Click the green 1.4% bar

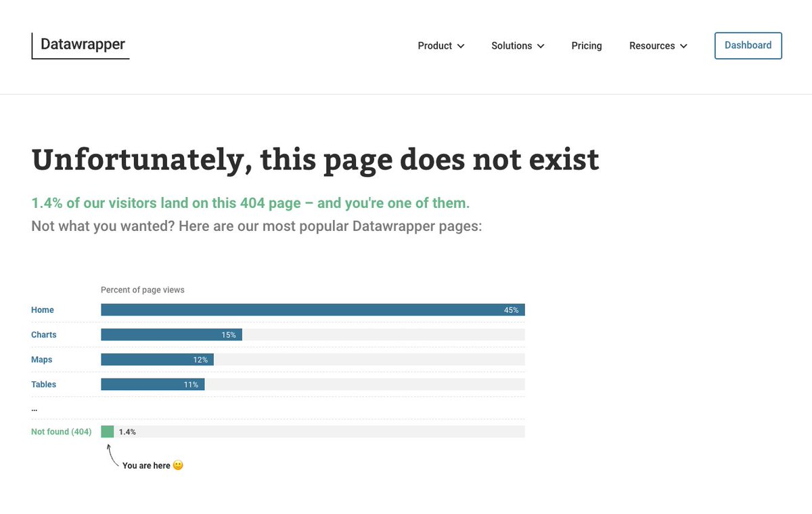pyautogui.click(x=107, y=431)
